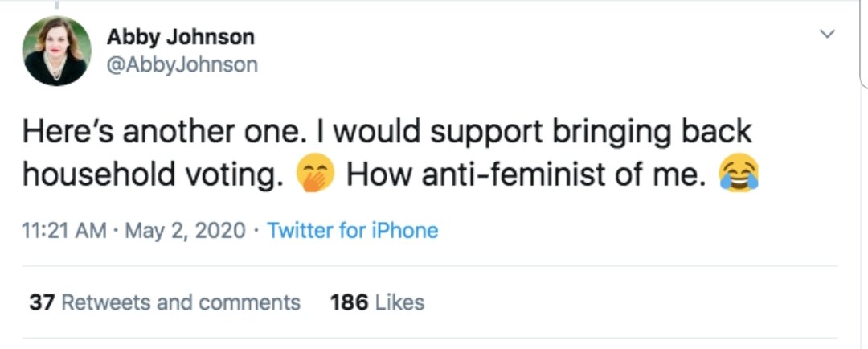Click the words "household voting"

point(153,174)
